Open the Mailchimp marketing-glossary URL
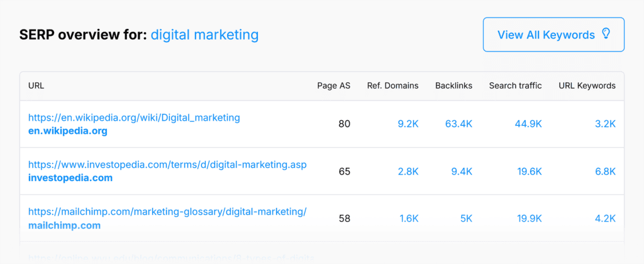Viewport: 644px width, 264px height. [167, 212]
